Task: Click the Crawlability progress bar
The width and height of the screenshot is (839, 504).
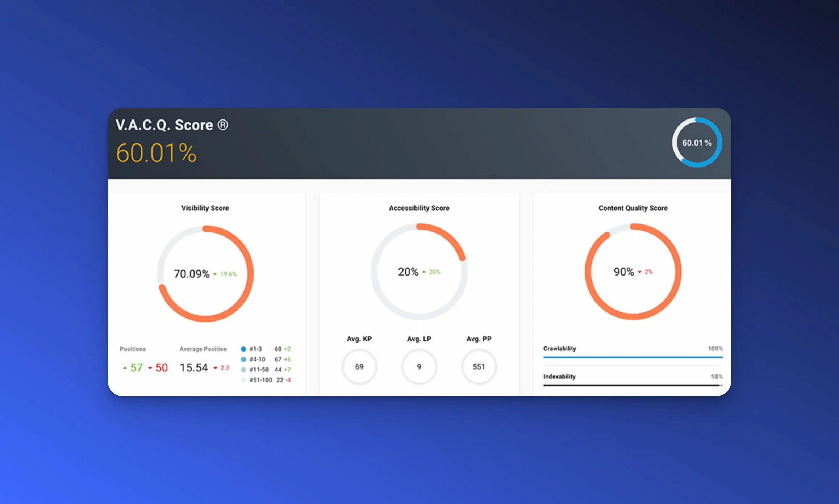Action: (633, 357)
